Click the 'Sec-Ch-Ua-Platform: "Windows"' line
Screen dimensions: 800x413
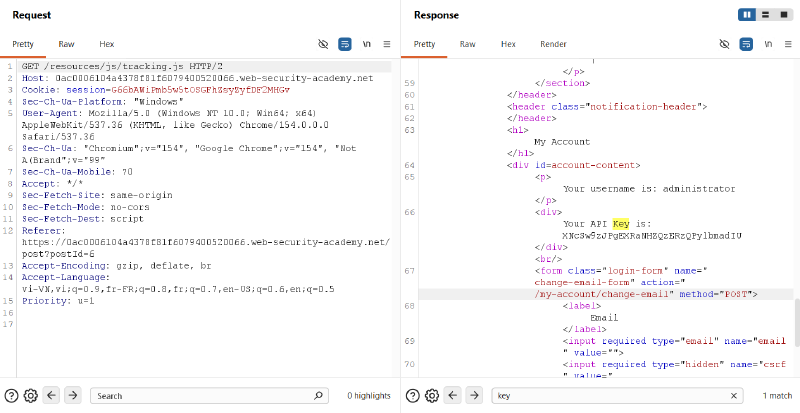click(x=103, y=102)
